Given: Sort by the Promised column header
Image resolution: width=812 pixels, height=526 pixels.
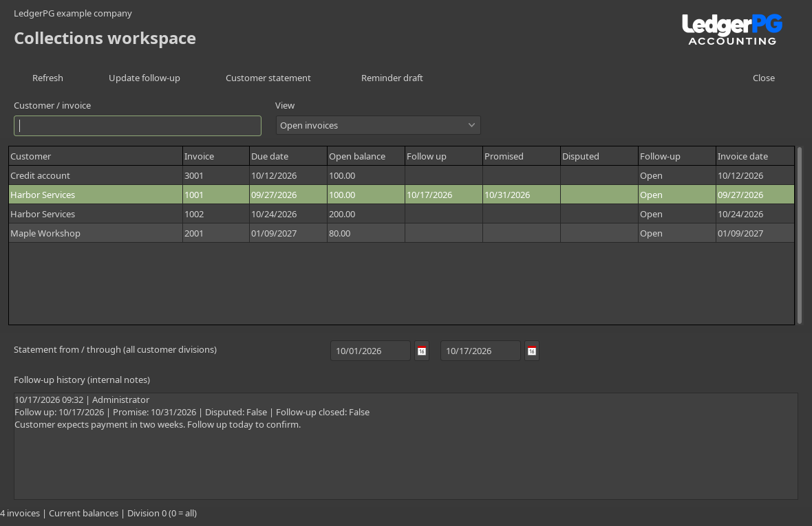Looking at the screenshot, I should coord(521,156).
